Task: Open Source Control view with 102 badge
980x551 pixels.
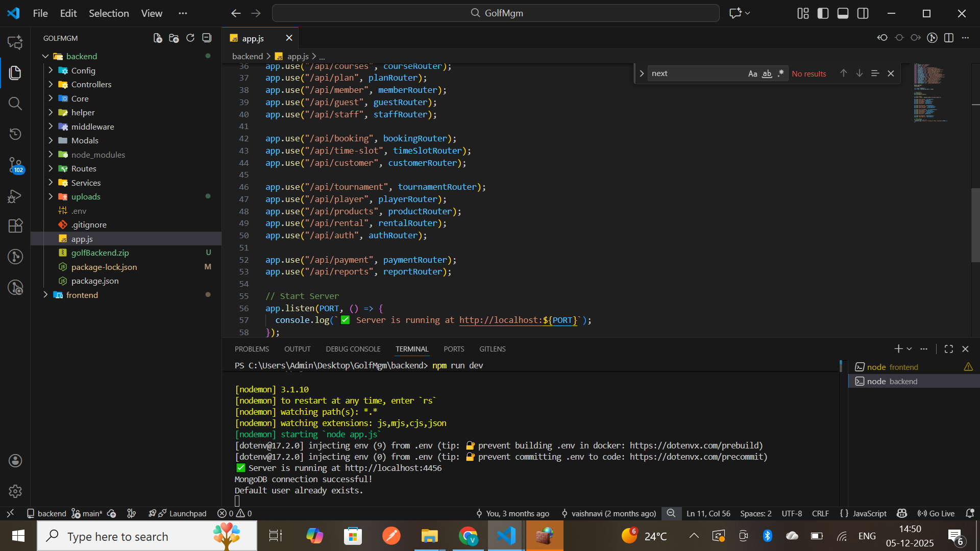Action: pyautogui.click(x=15, y=165)
